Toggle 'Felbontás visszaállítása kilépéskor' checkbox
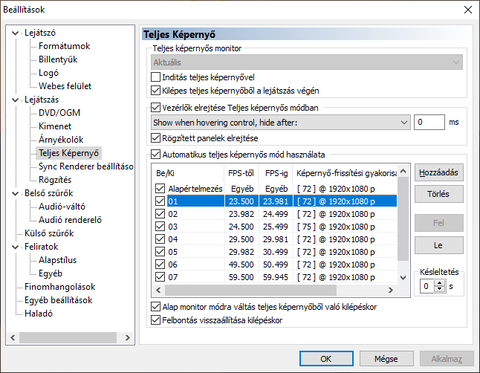This screenshot has width=480, height=373. (x=156, y=320)
